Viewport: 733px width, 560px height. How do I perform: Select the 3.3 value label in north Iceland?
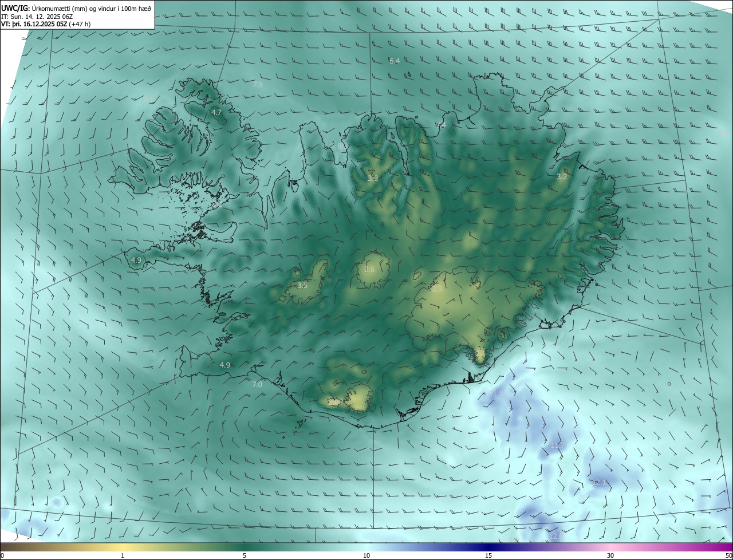click(373, 179)
